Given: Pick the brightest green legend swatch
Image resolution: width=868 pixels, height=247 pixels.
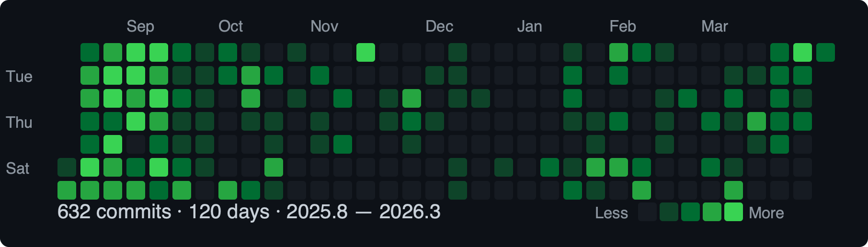Looking at the screenshot, I should click(x=733, y=212).
